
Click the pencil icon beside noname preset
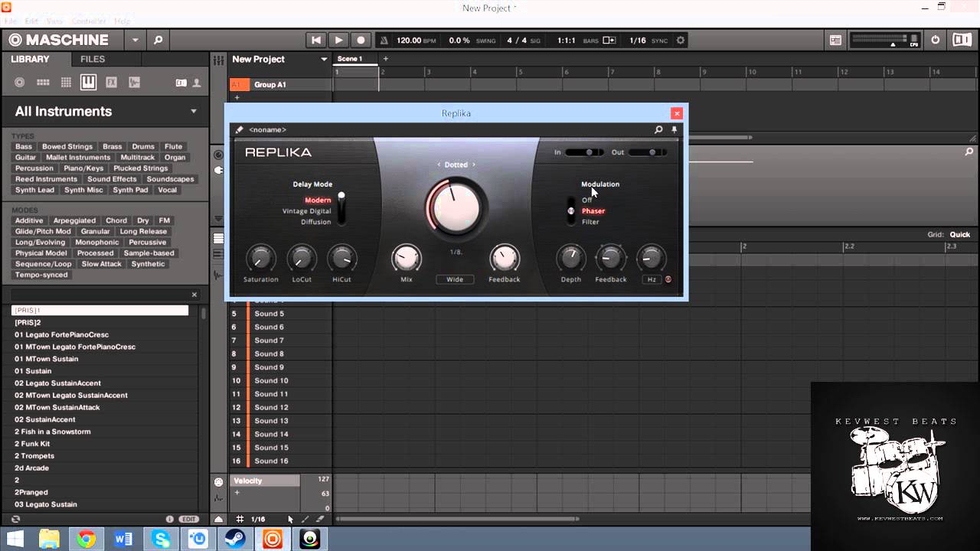pos(239,129)
